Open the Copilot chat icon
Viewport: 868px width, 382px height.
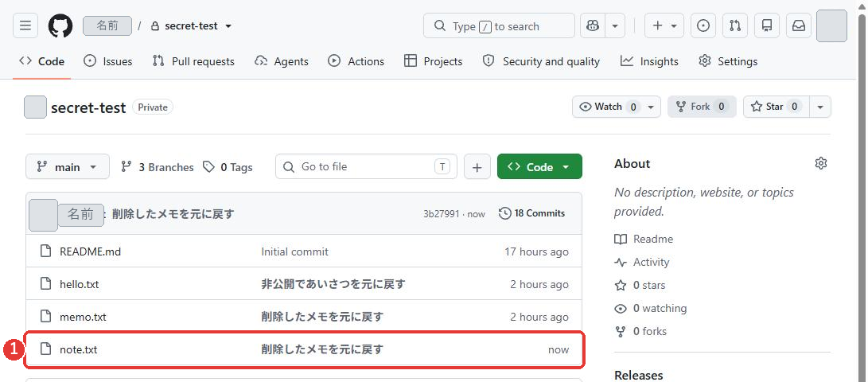[593, 26]
